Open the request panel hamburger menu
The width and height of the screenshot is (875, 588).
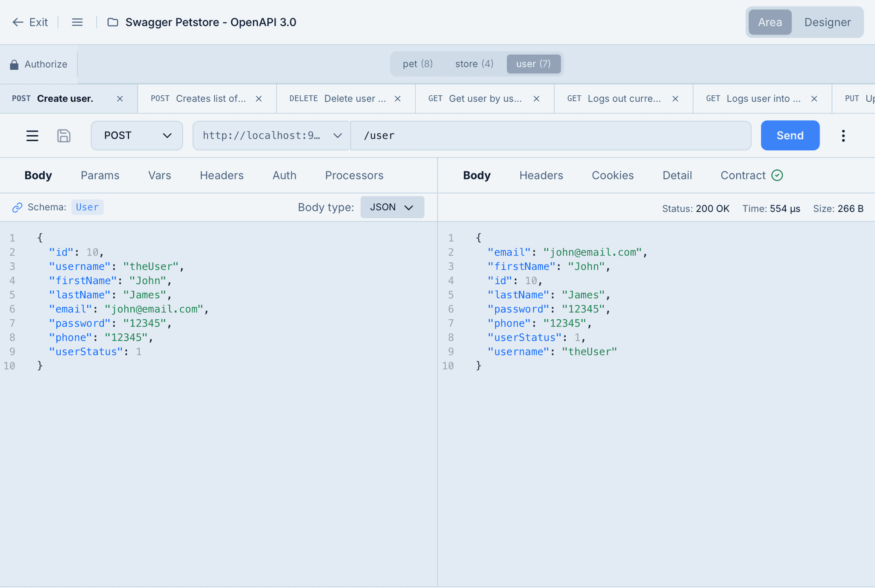[32, 136]
